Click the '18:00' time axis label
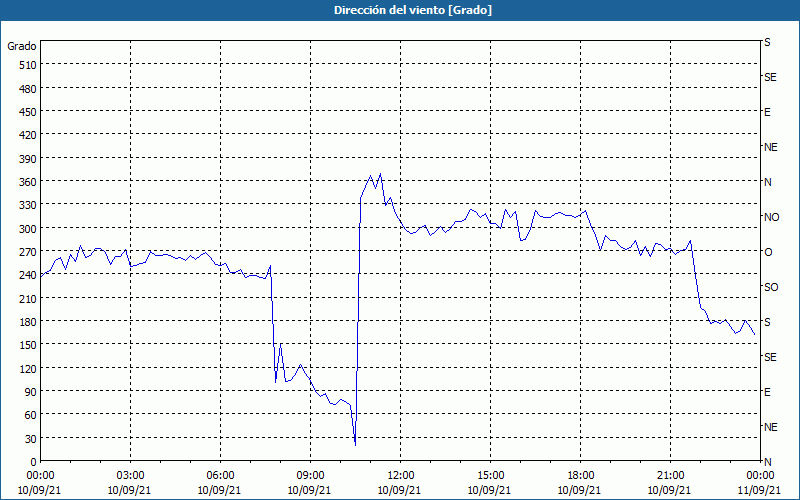This screenshot has width=800, height=500. 580,476
